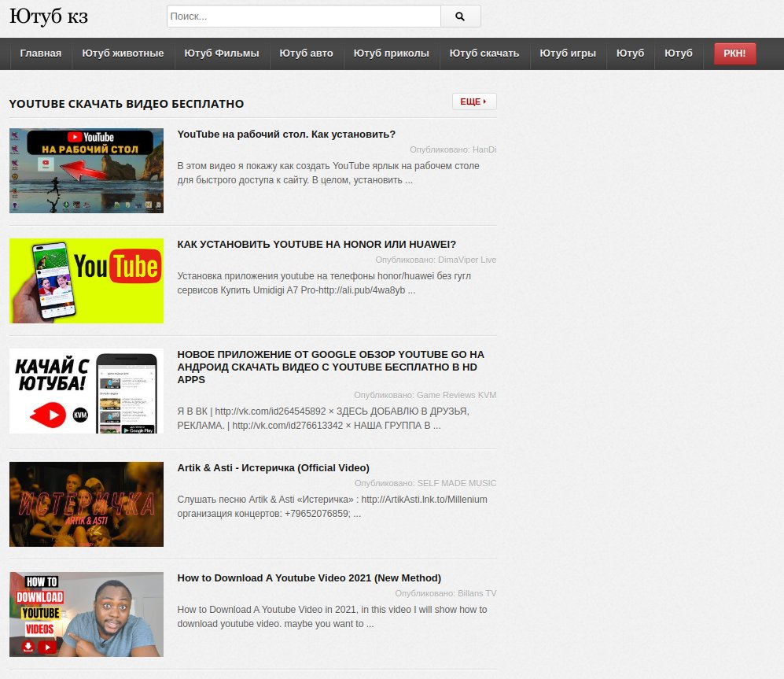Select Ютуб авто in navigation bar
The width and height of the screenshot is (784, 679).
306,54
